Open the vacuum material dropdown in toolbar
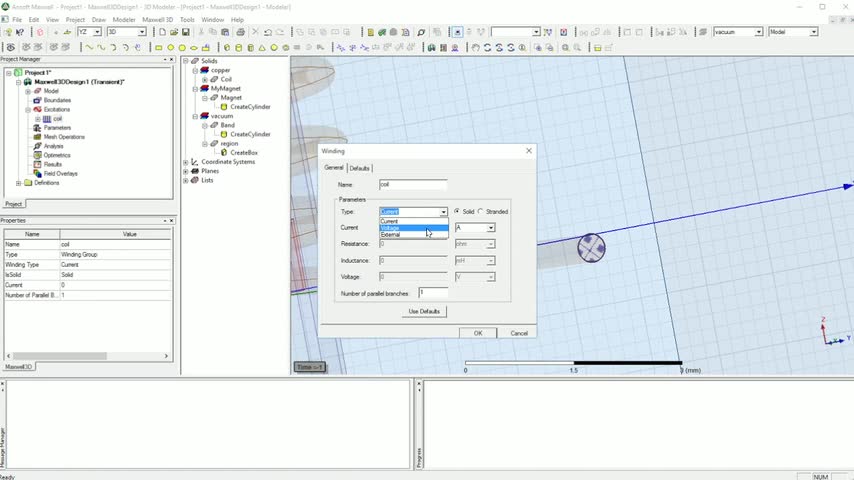This screenshot has width=854, height=480. pos(758,32)
